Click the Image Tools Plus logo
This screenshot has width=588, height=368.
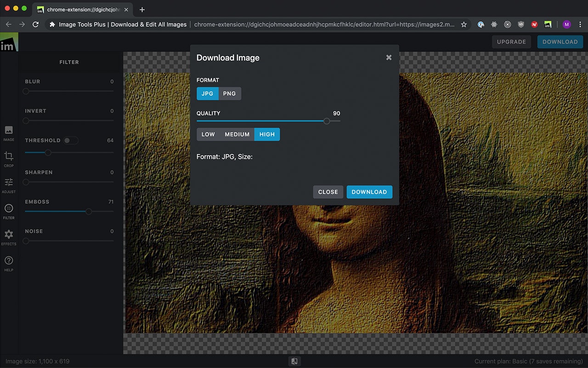(9, 42)
